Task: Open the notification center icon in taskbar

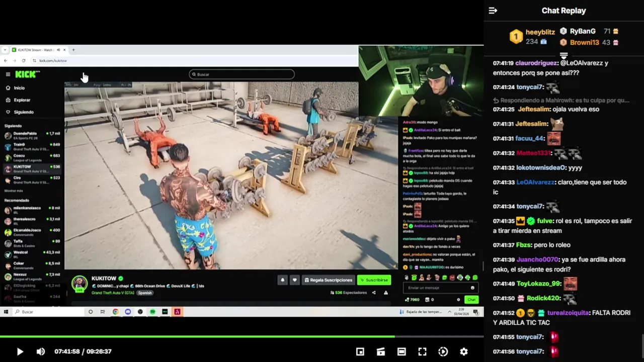Action: (x=476, y=312)
